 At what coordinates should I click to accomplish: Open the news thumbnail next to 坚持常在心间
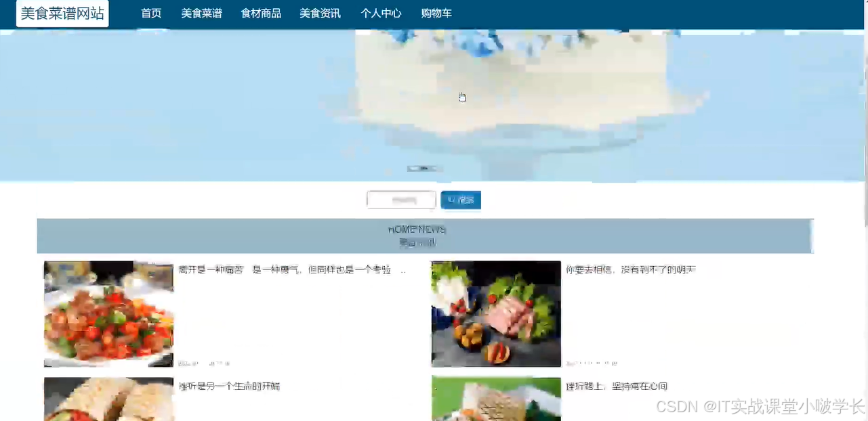[496, 399]
